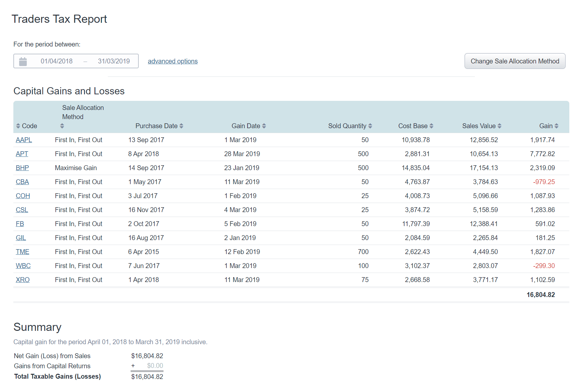
Task: Sort by Purchase Date arrows
Action: [x=181, y=126]
